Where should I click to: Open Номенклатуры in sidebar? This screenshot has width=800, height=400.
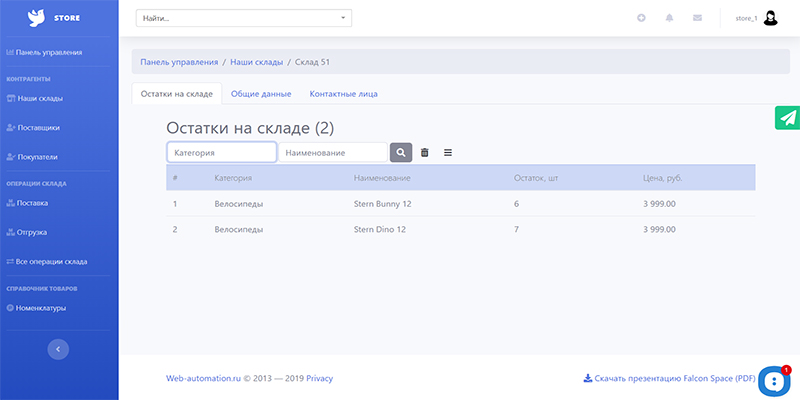point(36,308)
